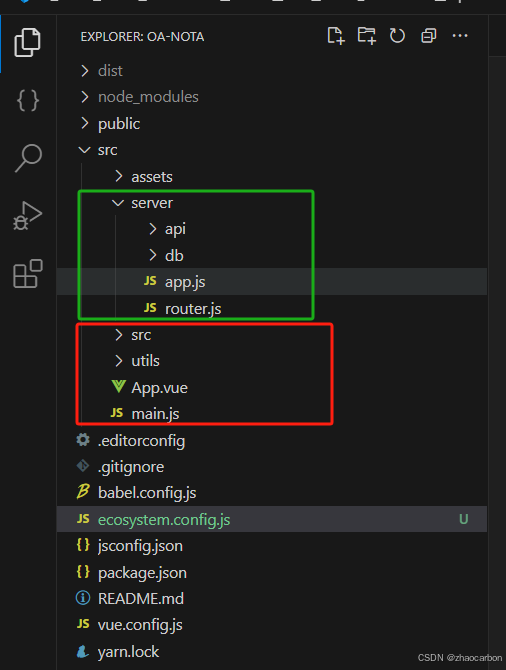
Task: Open the README.md file
Action: click(x=272, y=599)
